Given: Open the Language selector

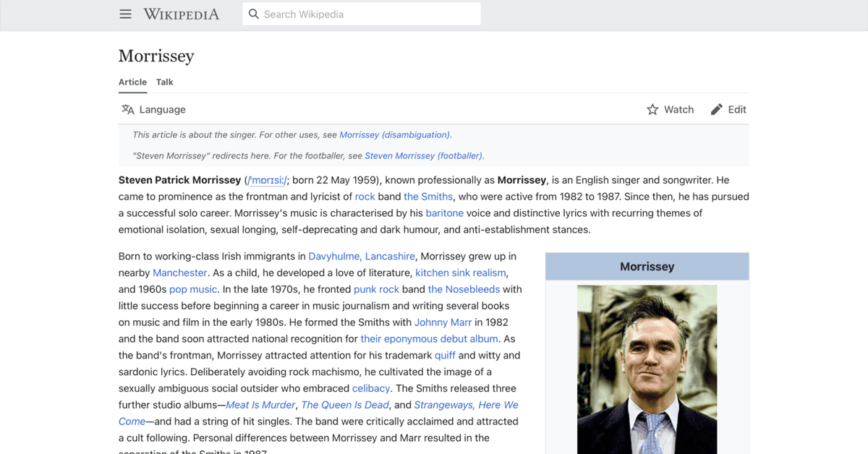Looking at the screenshot, I should (x=153, y=110).
